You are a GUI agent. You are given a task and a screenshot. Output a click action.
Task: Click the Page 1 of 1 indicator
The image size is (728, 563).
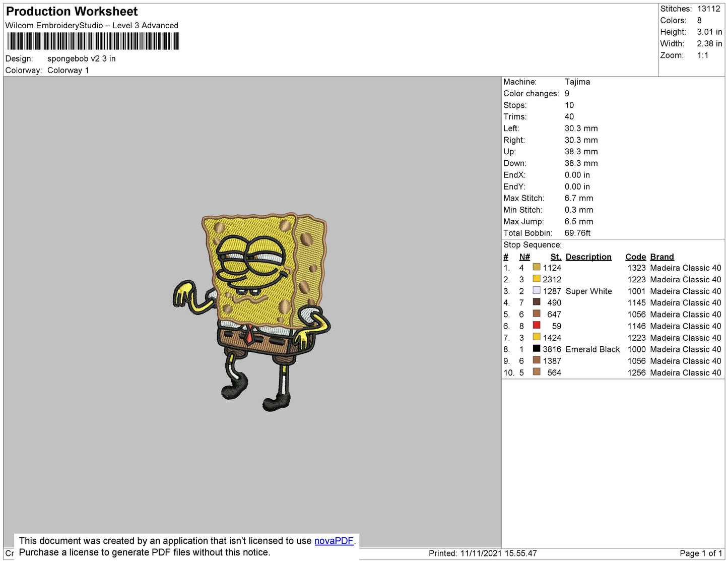coord(700,553)
